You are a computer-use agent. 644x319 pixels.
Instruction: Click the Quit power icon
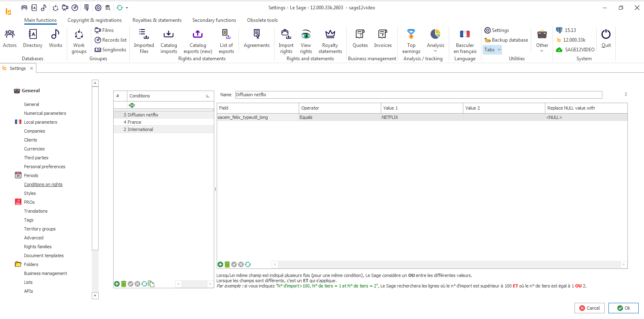[x=606, y=35]
